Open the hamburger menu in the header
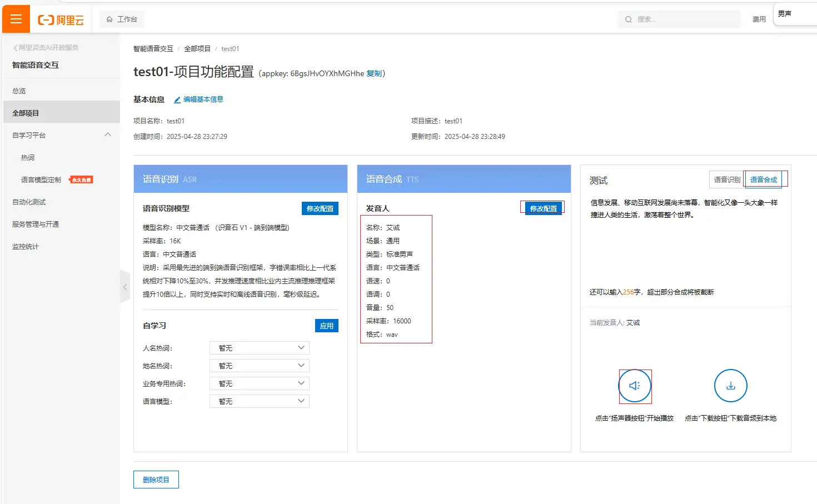This screenshot has width=817, height=504. pyautogui.click(x=16, y=19)
